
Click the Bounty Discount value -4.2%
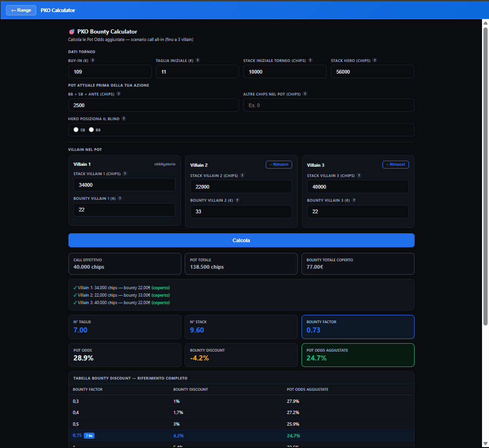[200, 358]
